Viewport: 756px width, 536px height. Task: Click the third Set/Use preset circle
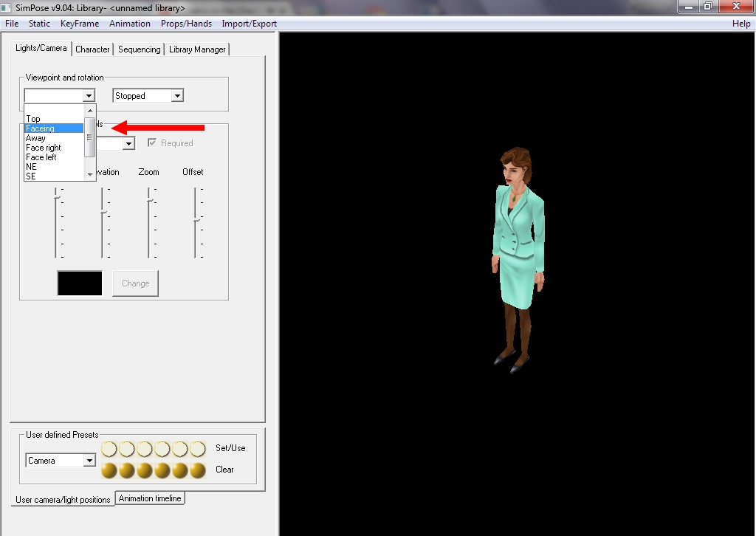point(145,449)
